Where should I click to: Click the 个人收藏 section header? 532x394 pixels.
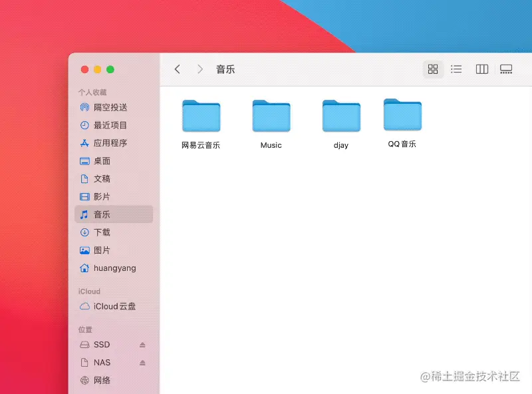point(92,93)
